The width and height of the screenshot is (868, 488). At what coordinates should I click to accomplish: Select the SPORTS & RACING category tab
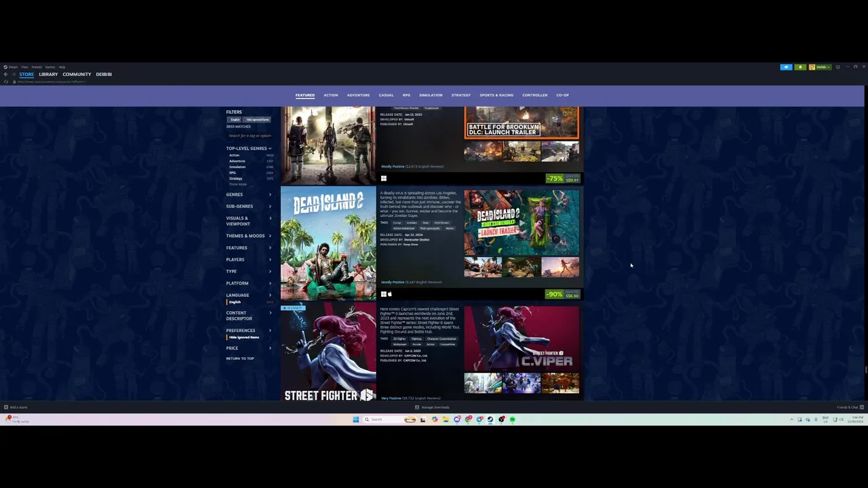coord(496,96)
